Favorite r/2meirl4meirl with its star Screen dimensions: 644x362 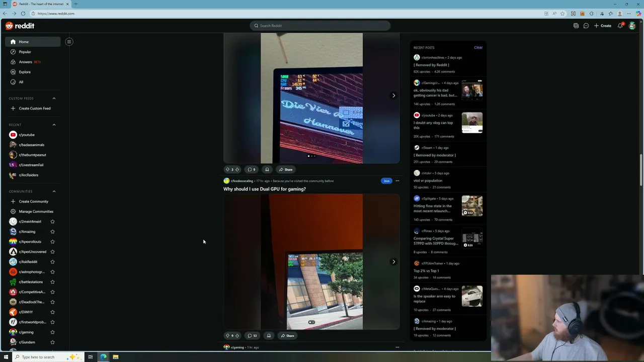pos(52,222)
